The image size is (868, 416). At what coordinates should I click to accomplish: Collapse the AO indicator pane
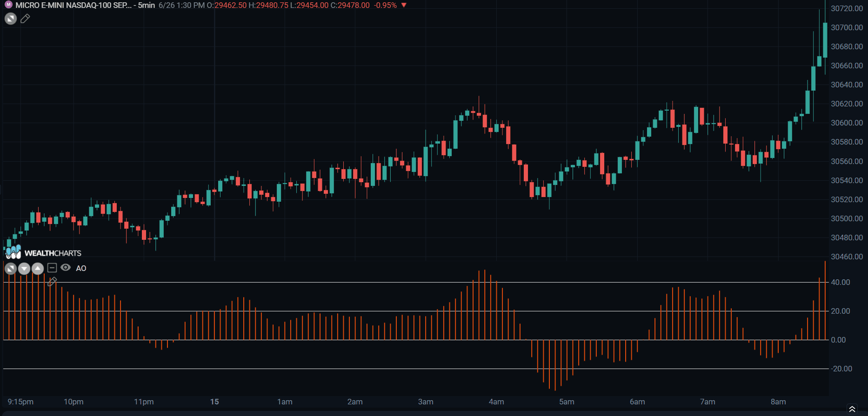click(x=52, y=268)
